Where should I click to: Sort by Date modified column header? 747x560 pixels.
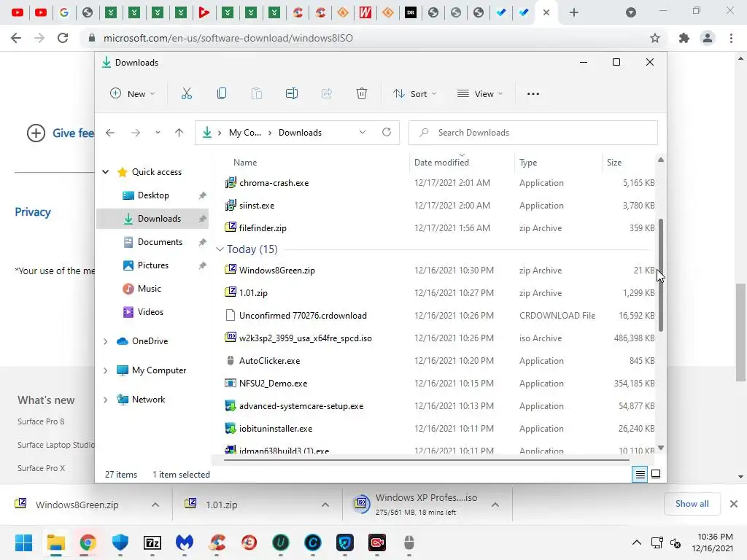(441, 163)
